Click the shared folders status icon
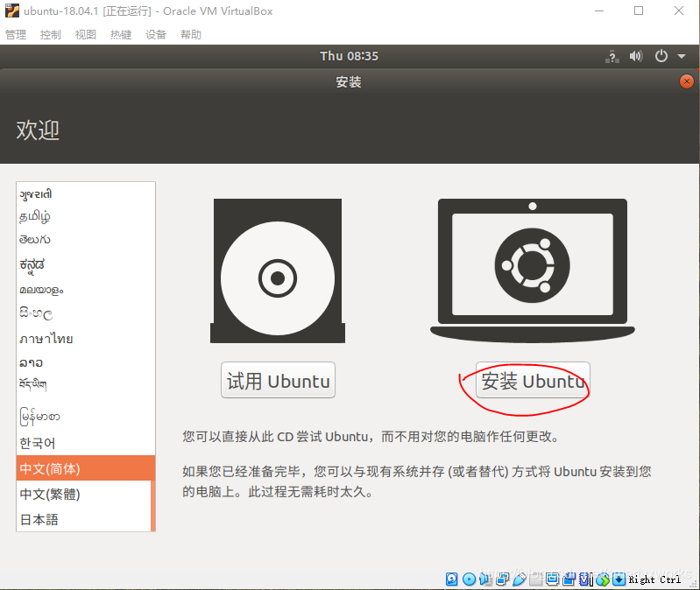 pos(535,579)
